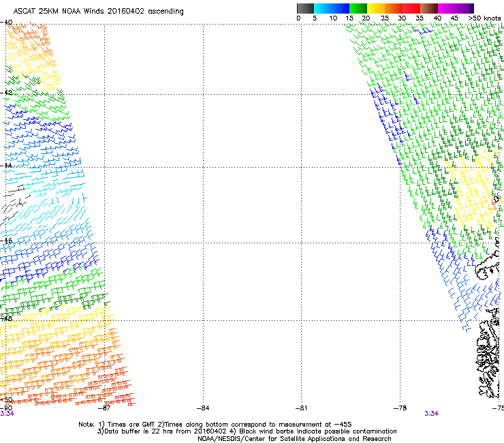
Task: Click the cyan-blue 5-15 knots legend segment
Action: pos(332,8)
